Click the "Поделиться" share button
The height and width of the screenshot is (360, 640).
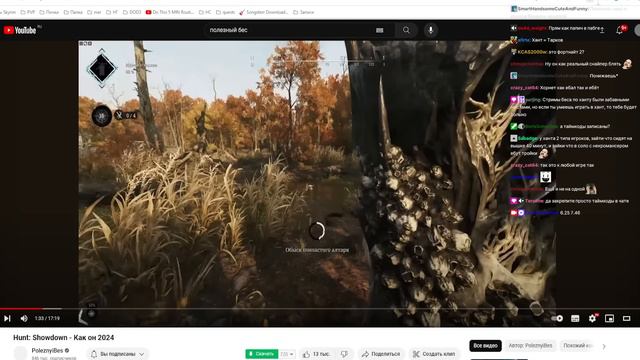tap(381, 354)
